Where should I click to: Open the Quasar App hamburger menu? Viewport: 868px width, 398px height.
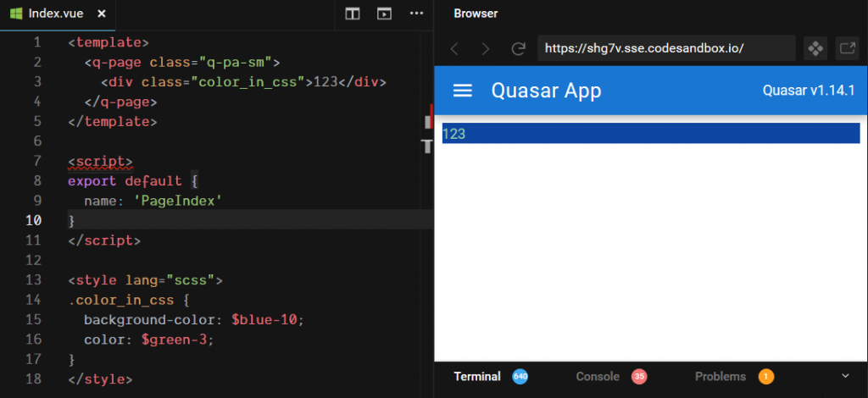462,91
